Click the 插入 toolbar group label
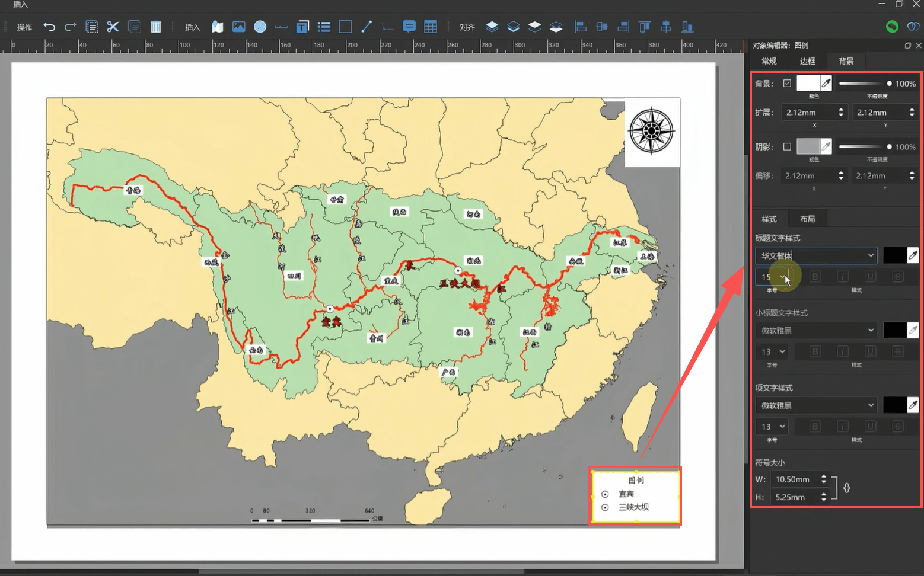924x576 pixels. [193, 27]
